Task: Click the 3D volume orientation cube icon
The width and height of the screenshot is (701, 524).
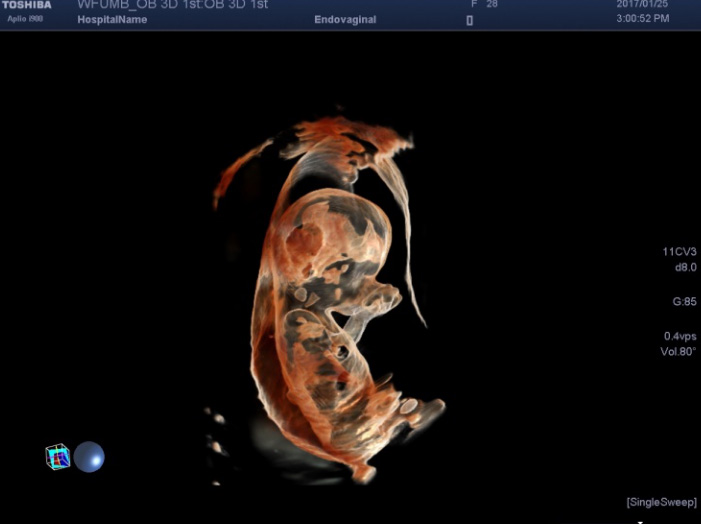Action: pos(57,458)
